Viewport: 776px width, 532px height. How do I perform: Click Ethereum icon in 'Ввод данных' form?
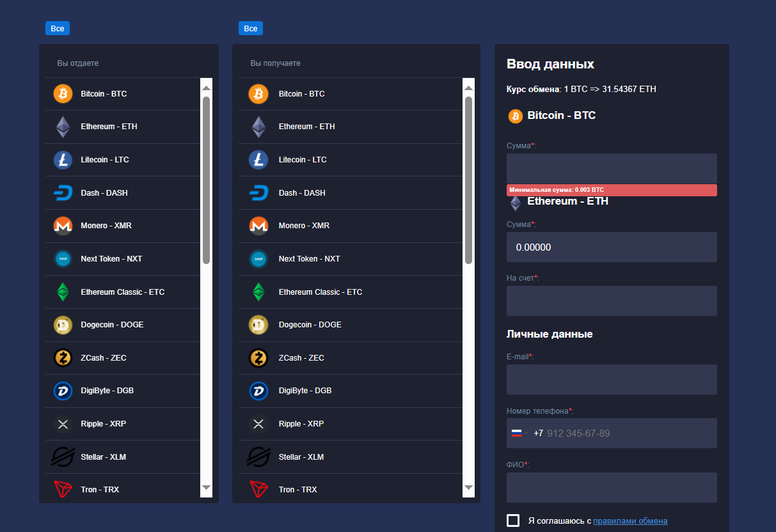coord(516,204)
